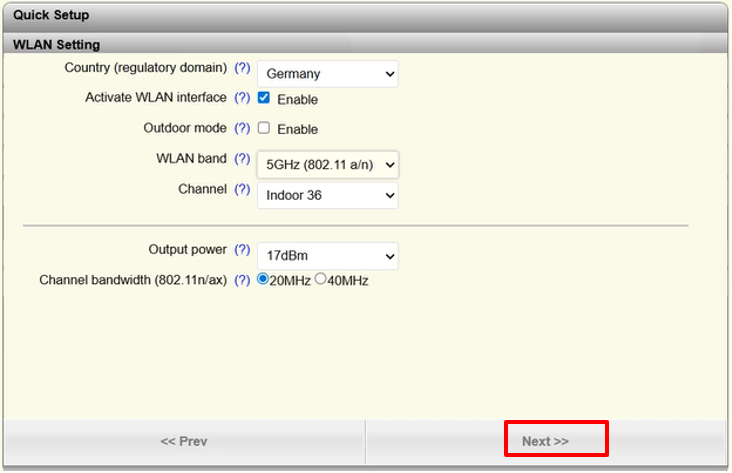Expand the Output power 17dBm dropdown

(x=327, y=256)
